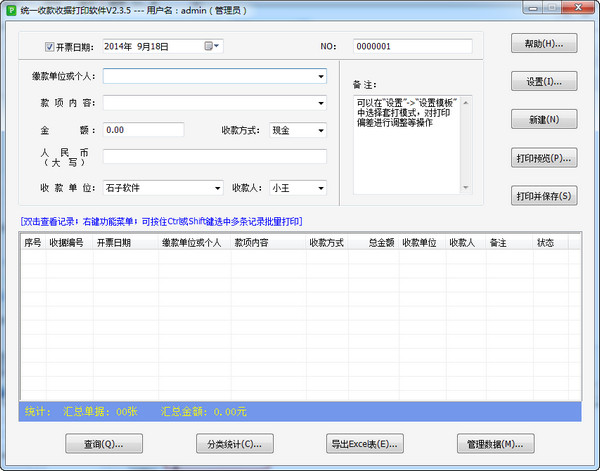The height and width of the screenshot is (471, 600).
Task: Open the 收款单位 combo box
Action: [x=217, y=187]
